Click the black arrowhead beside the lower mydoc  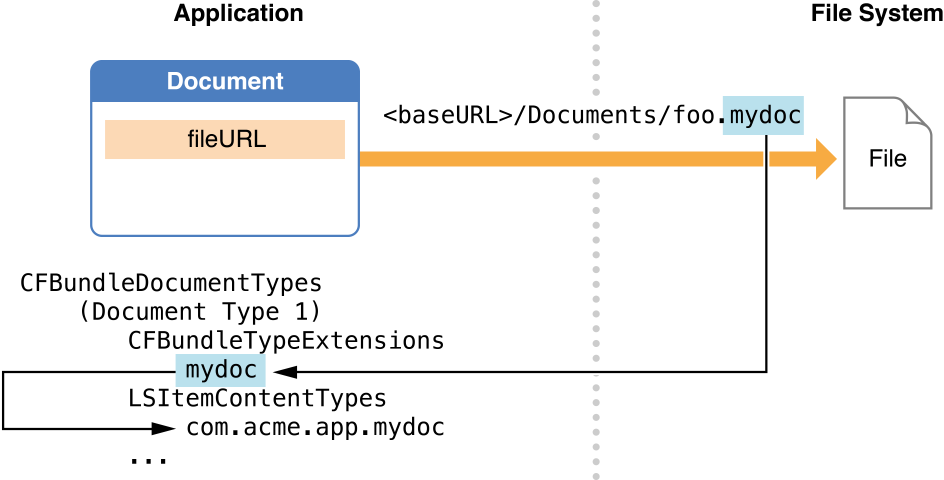click(283, 372)
